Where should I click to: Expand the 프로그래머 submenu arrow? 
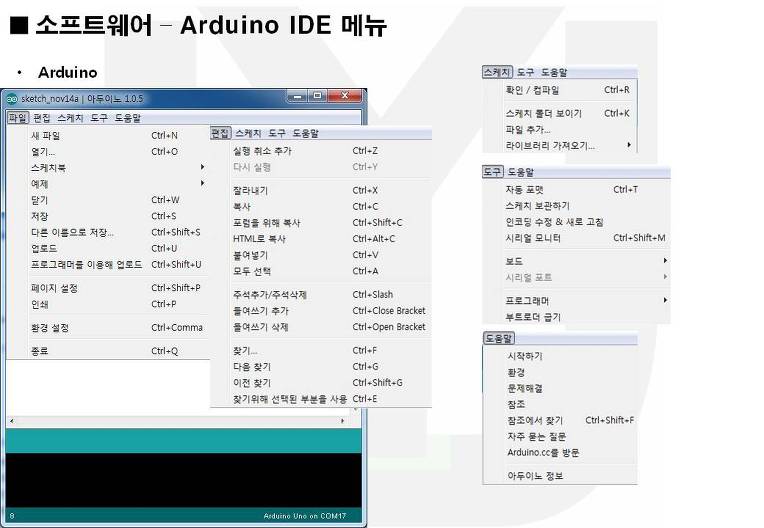[x=665, y=301]
